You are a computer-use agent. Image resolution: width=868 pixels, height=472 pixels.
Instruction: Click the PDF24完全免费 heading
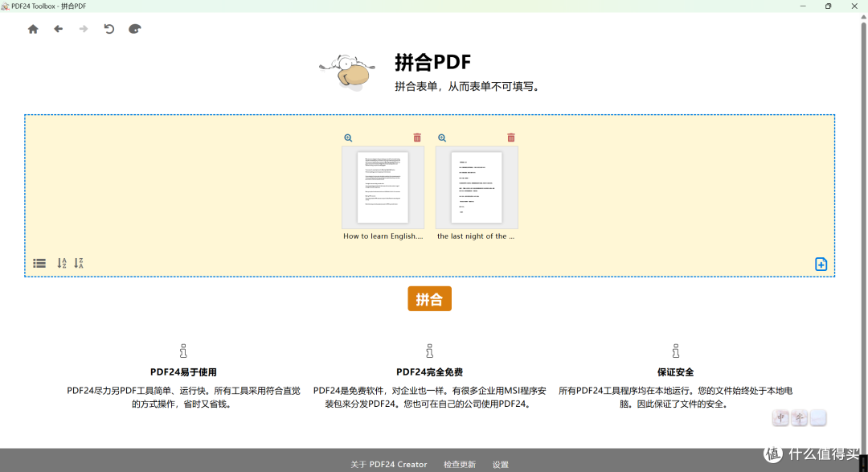point(429,372)
